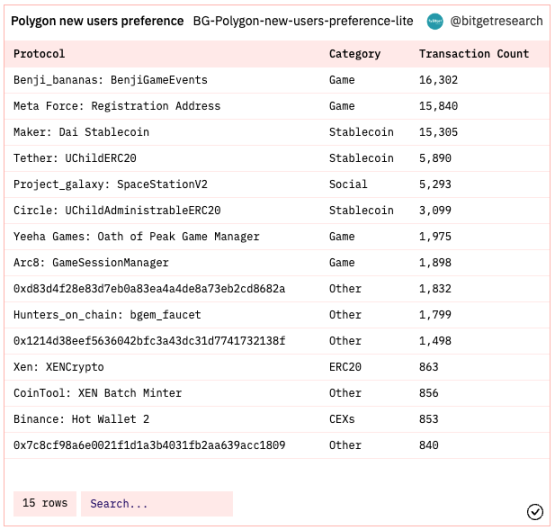This screenshot has width=555, height=530.
Task: Click transaction count 15,840
Action: pos(438,106)
